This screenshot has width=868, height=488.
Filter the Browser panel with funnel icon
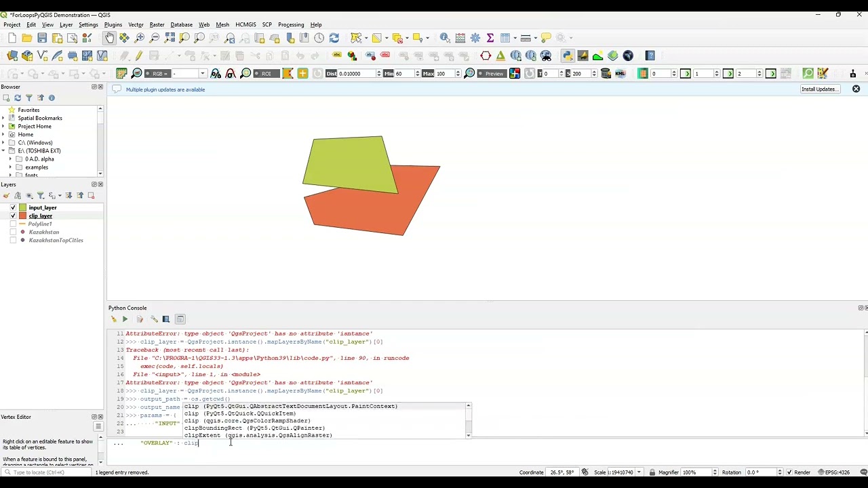[28, 98]
